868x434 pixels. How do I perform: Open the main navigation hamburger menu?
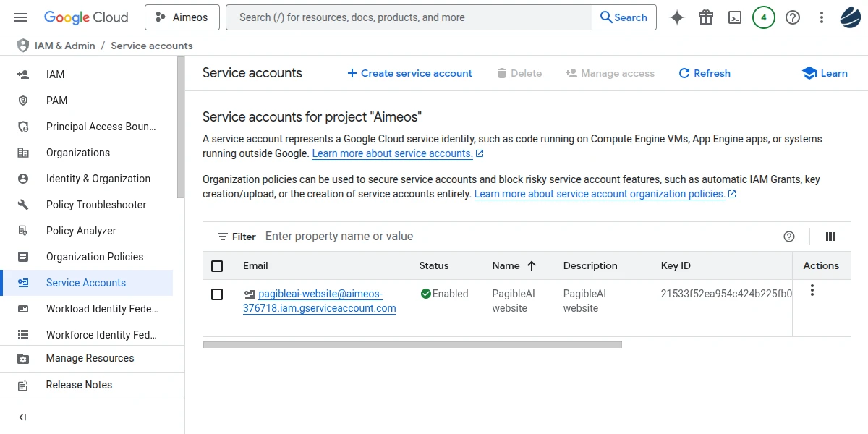coord(20,17)
